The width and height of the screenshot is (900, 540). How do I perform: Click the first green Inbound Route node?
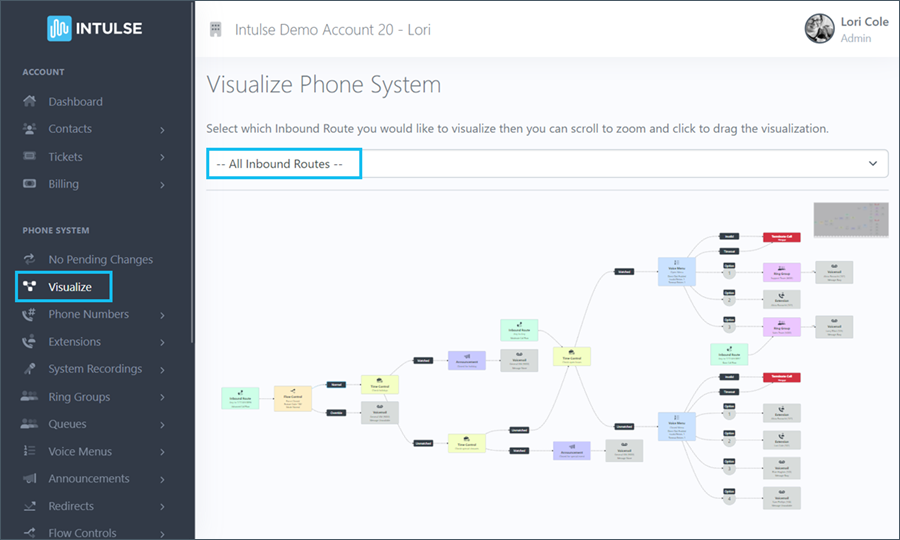(x=240, y=398)
